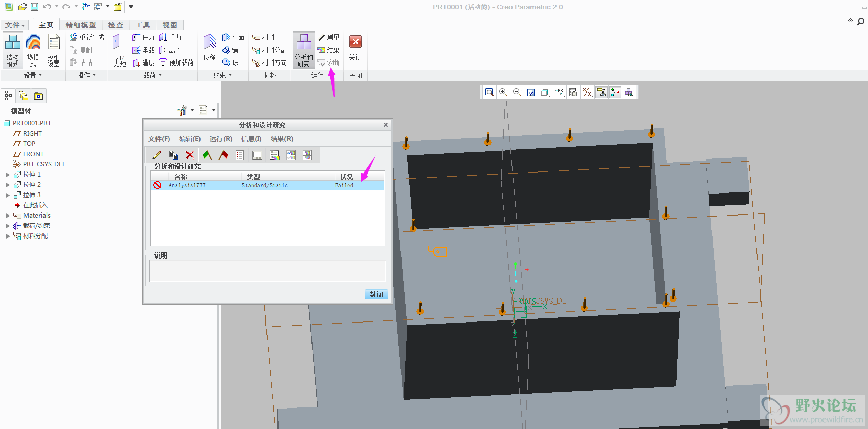
Task: Click in the 说明 description field
Action: coord(268,271)
